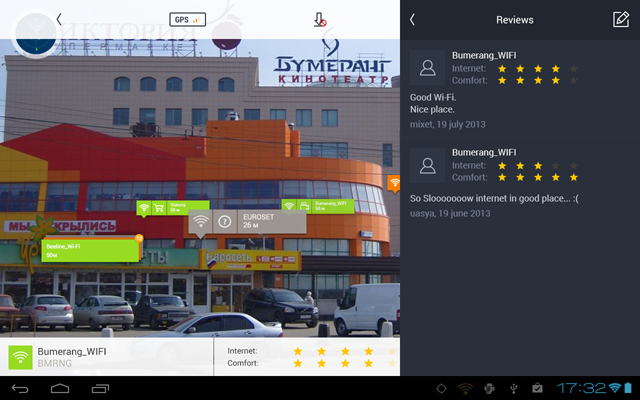Select the 'So Sloooooow internet' review text

click(494, 199)
